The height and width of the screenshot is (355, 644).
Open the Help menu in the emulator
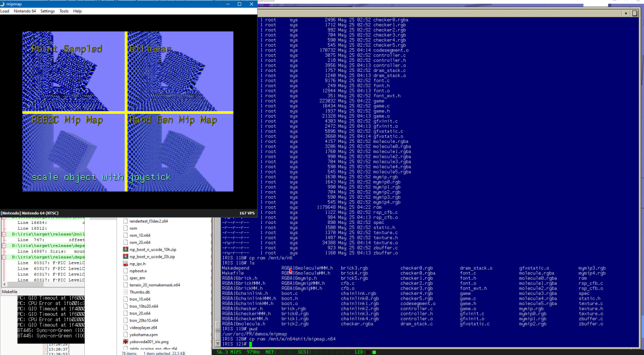coord(77,11)
